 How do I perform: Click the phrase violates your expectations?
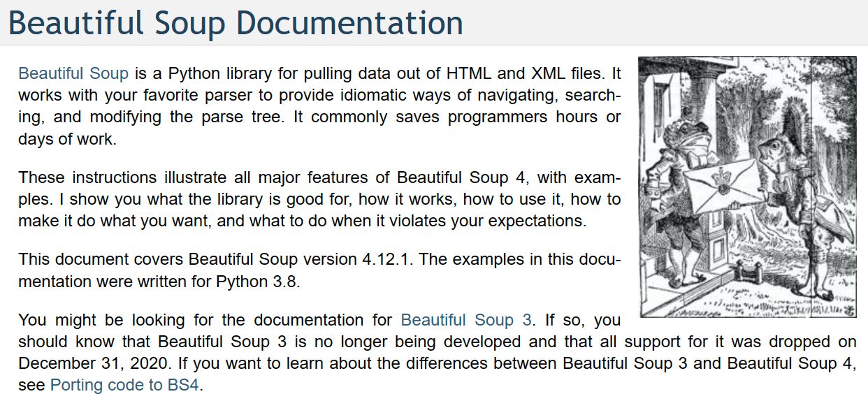[484, 221]
